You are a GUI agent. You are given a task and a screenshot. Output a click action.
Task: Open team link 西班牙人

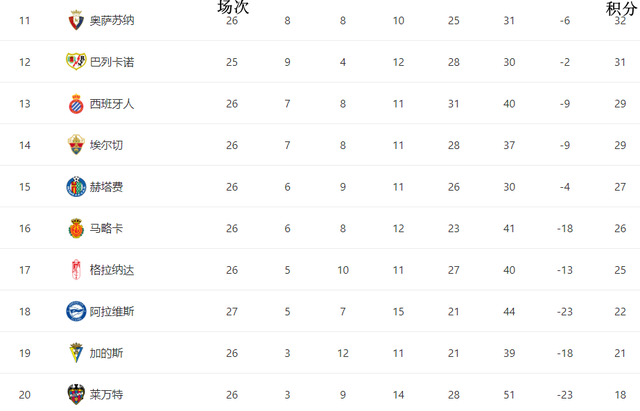pos(112,104)
